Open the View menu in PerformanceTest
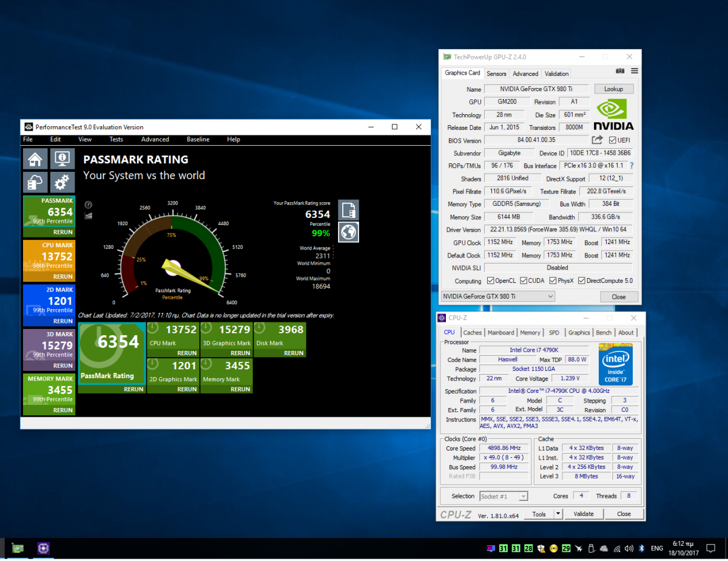Image resolution: width=728 pixels, height=561 pixels. coord(85,139)
